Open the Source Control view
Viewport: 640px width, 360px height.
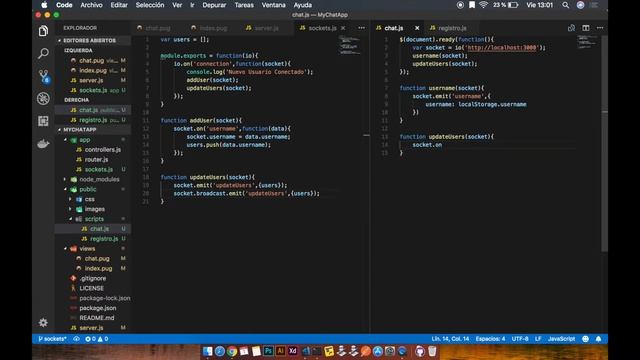point(44,76)
